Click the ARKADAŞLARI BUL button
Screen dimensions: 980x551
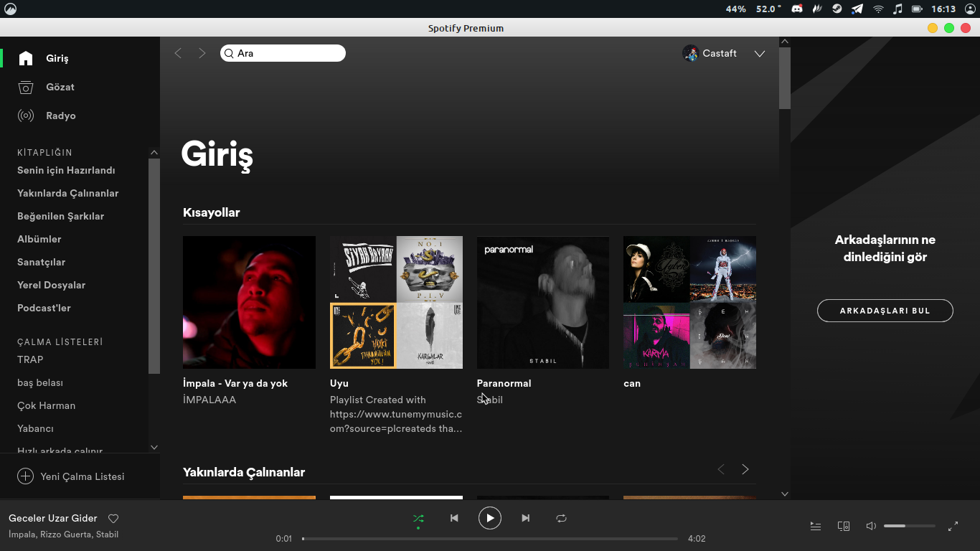(885, 311)
